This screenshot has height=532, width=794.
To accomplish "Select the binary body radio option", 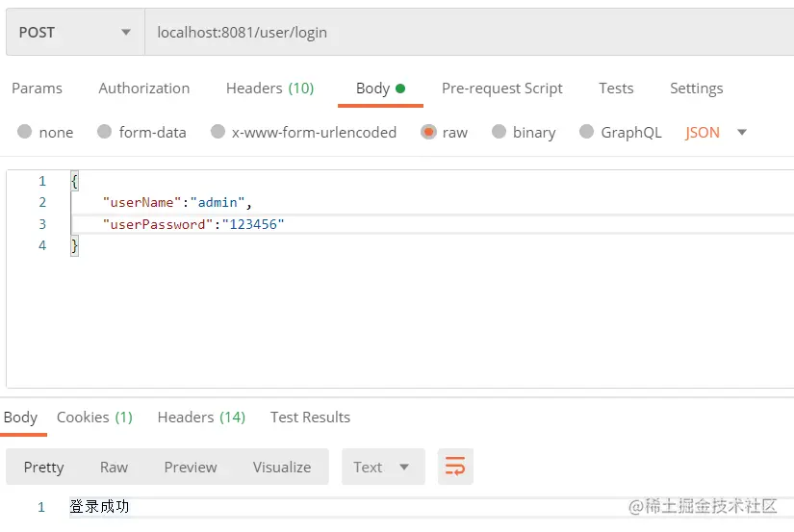I will [499, 133].
